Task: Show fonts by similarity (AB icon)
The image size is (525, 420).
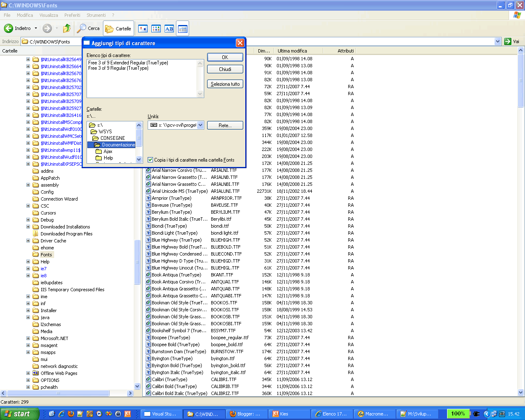Action: click(169, 28)
